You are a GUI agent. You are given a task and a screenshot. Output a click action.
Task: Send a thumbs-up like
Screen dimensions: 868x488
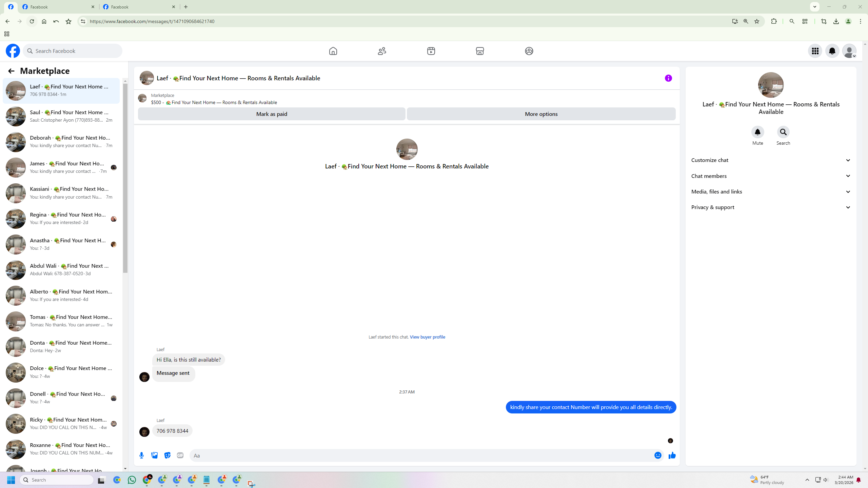click(672, 455)
